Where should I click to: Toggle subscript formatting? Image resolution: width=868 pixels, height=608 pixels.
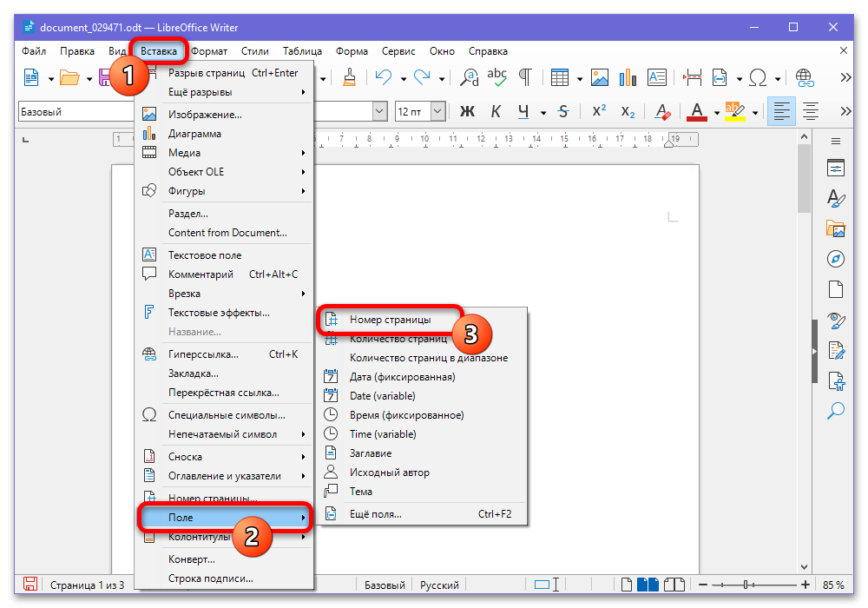tap(628, 112)
